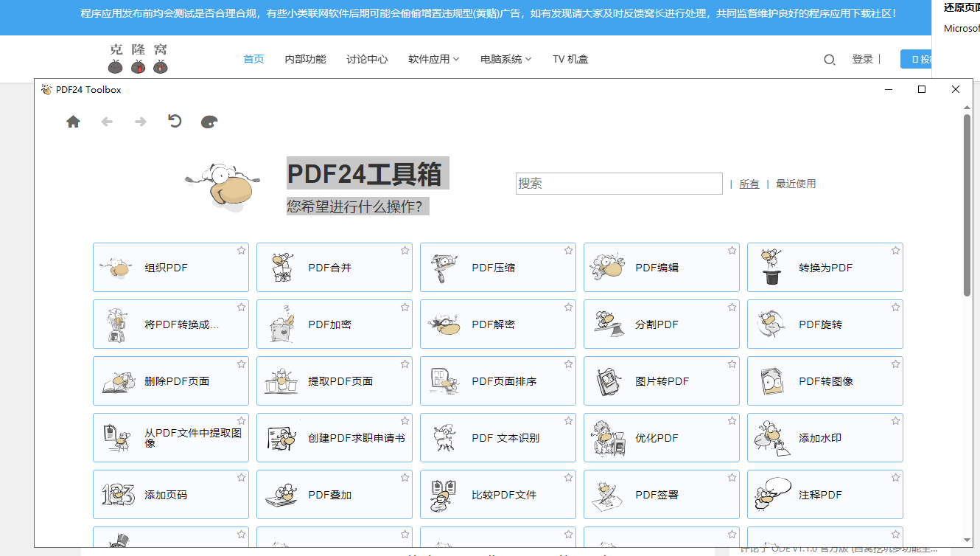Open the theme palette icon
The height and width of the screenshot is (556, 980).
coord(209,122)
